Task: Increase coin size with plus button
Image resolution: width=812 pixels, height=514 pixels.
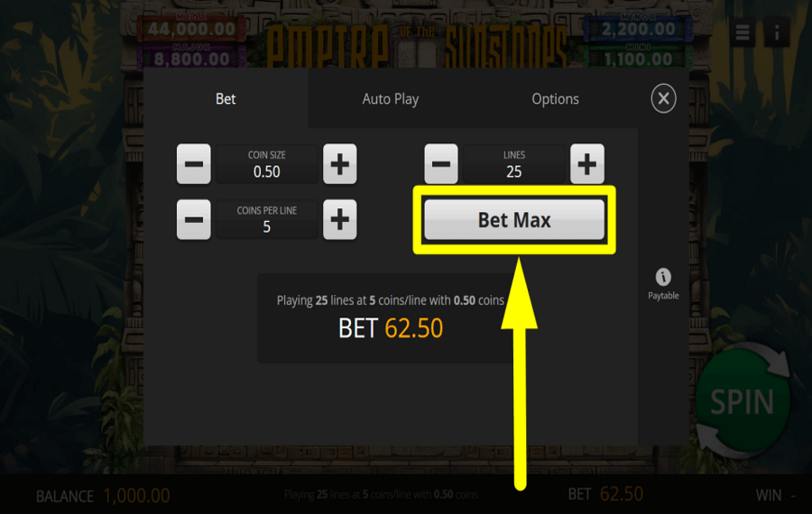Action: point(340,164)
